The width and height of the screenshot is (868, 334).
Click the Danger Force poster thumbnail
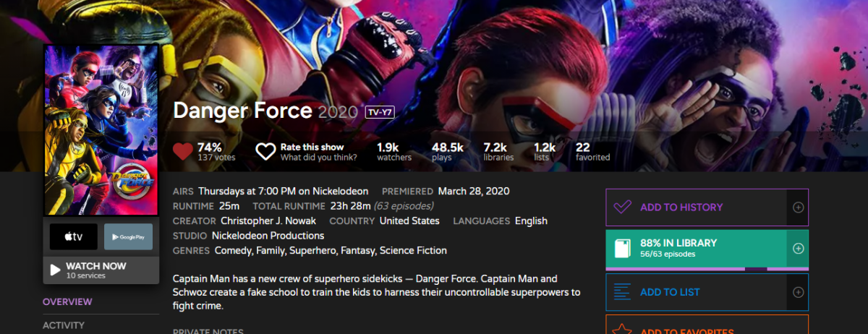click(101, 129)
